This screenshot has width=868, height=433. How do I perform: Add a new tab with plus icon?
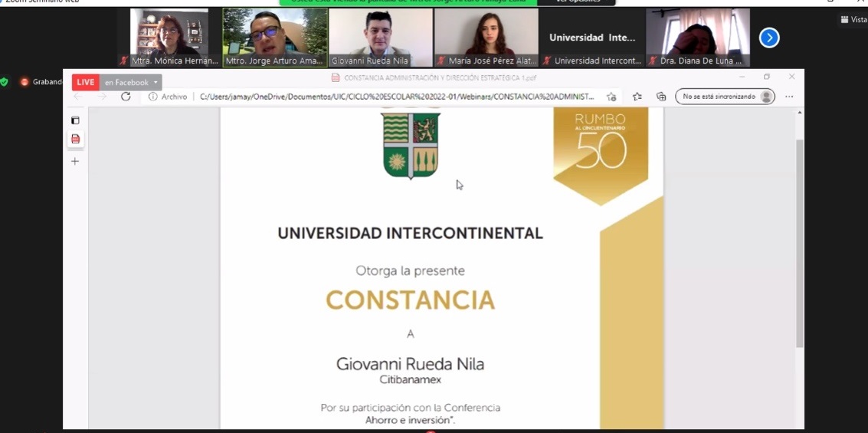[75, 161]
